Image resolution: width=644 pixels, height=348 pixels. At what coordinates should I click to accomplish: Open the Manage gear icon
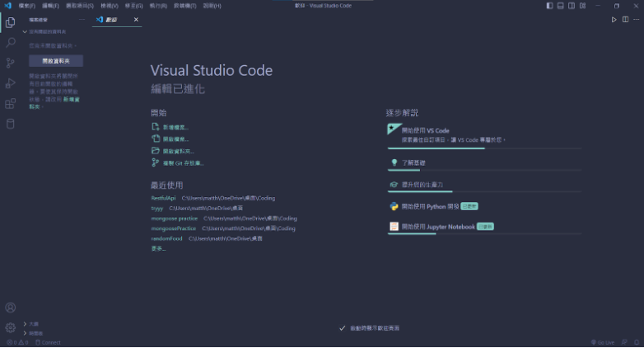[x=10, y=327]
